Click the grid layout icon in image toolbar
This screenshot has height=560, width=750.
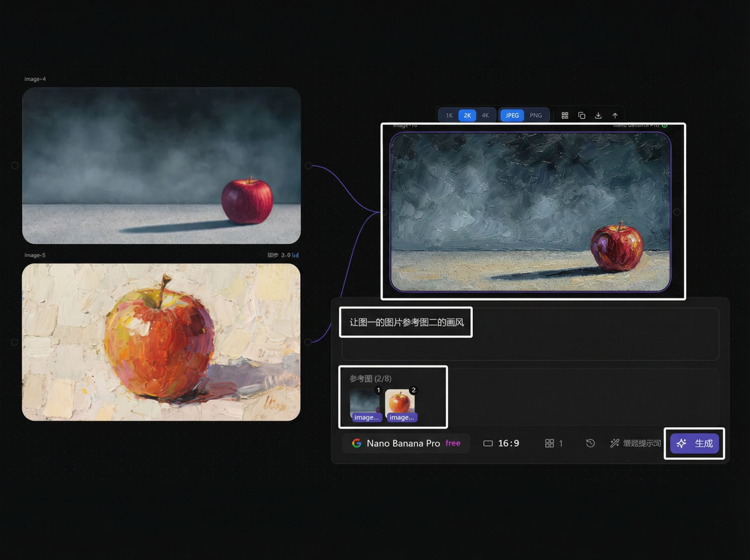(x=565, y=116)
